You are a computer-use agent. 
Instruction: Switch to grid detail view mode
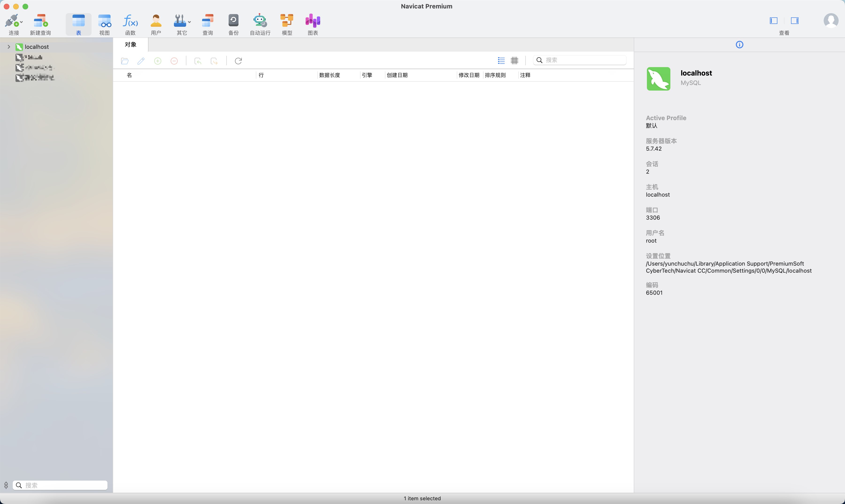pos(515,61)
